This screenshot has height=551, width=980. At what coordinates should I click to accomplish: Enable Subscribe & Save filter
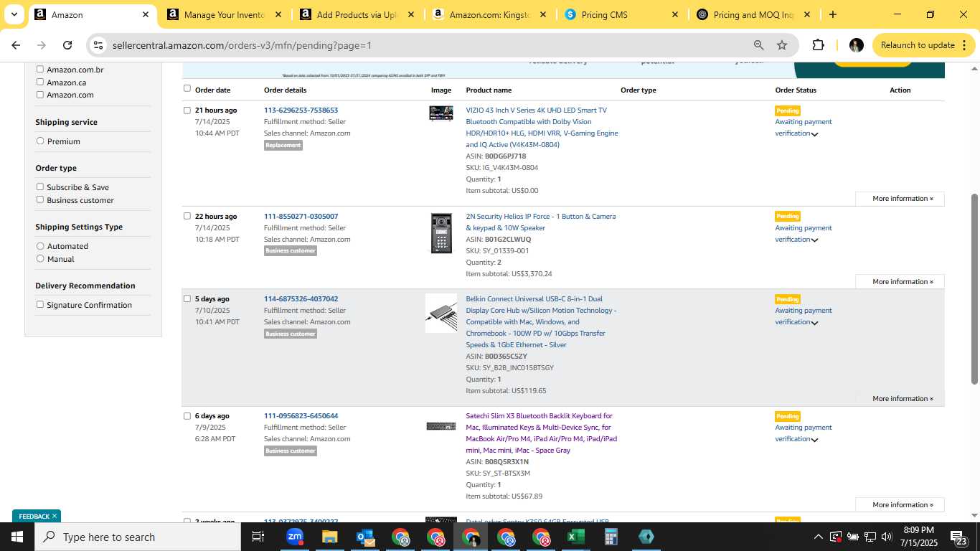pyautogui.click(x=40, y=187)
